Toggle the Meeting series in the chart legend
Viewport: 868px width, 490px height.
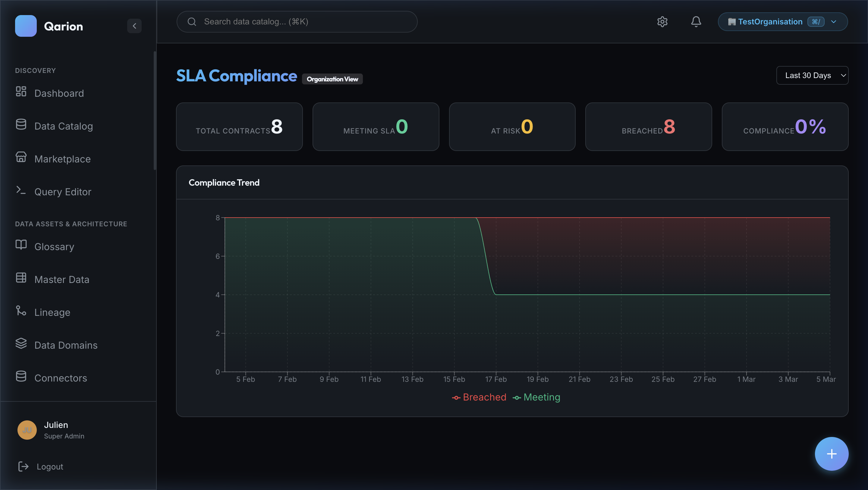point(536,397)
